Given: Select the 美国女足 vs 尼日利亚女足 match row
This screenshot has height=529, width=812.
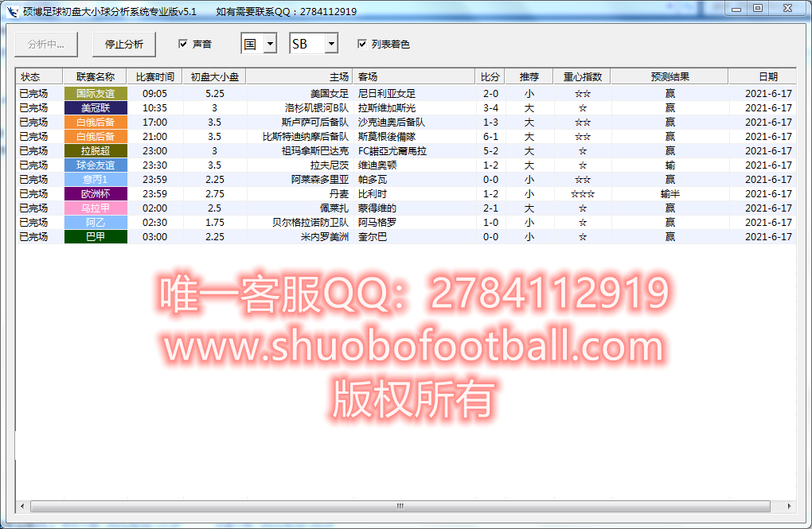Looking at the screenshot, I should tap(398, 93).
